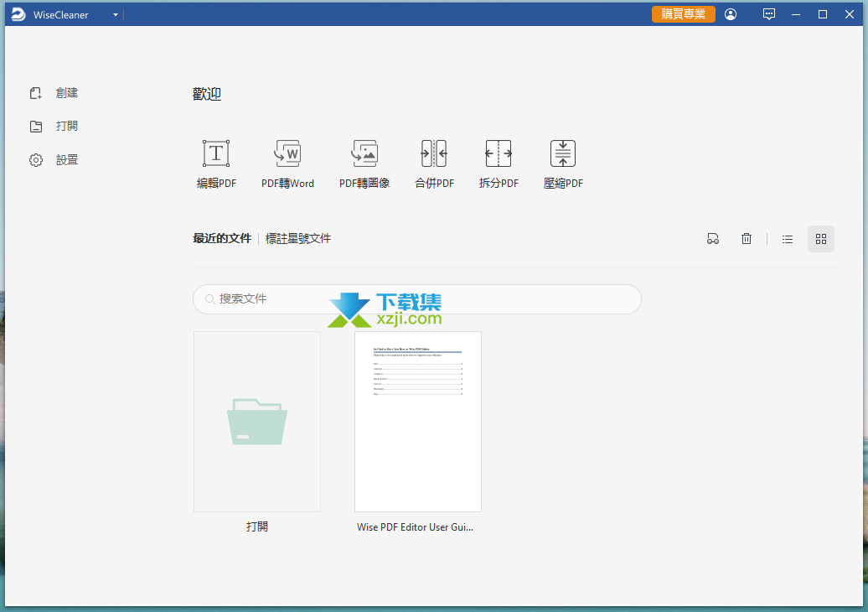Open the feedback chat icon

(769, 14)
